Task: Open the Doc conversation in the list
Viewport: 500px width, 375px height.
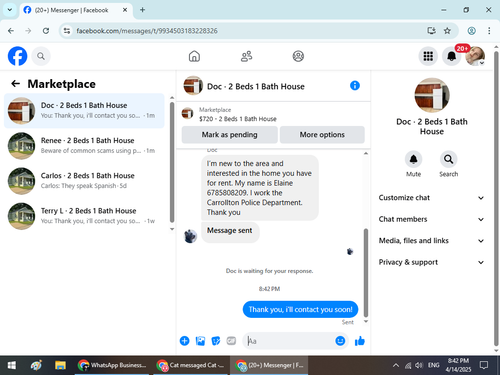Action: (x=84, y=111)
